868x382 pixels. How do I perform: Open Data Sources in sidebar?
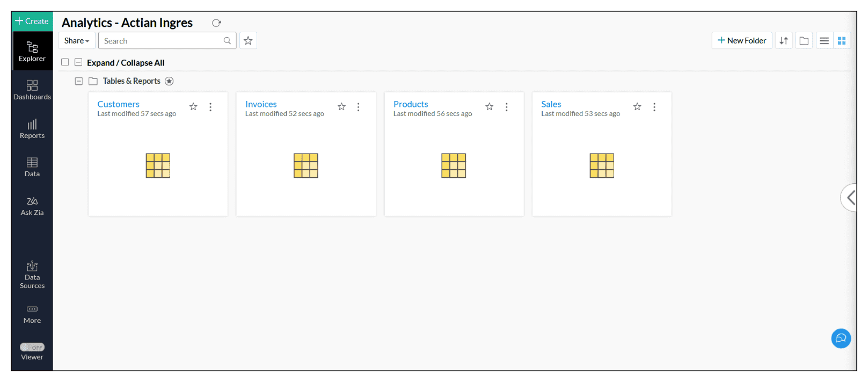(32, 275)
